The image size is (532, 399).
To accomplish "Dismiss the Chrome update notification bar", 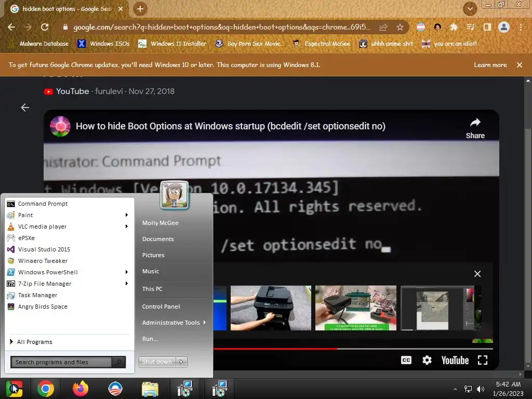I will 520,65.
